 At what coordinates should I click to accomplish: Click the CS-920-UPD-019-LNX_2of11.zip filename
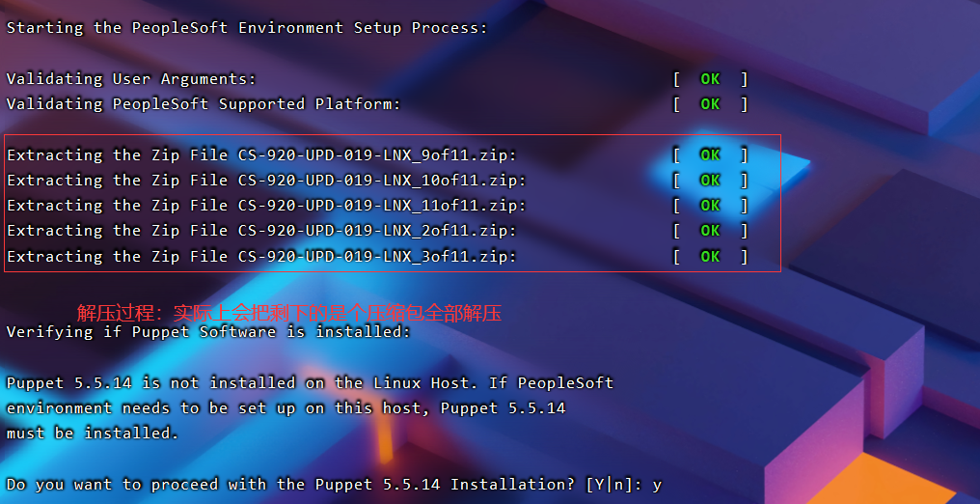[377, 231]
